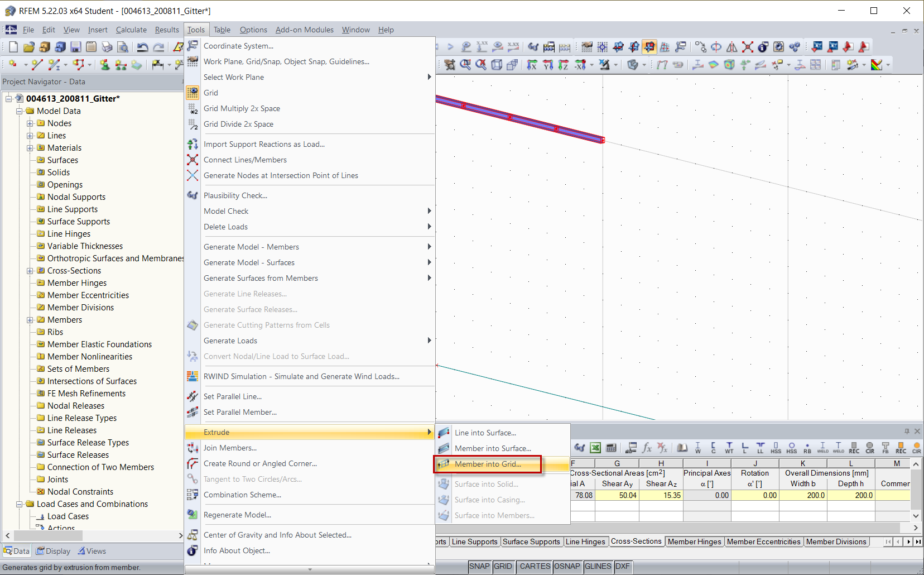924x575 pixels.
Task: Open cross-section library book icon
Action: (x=682, y=448)
